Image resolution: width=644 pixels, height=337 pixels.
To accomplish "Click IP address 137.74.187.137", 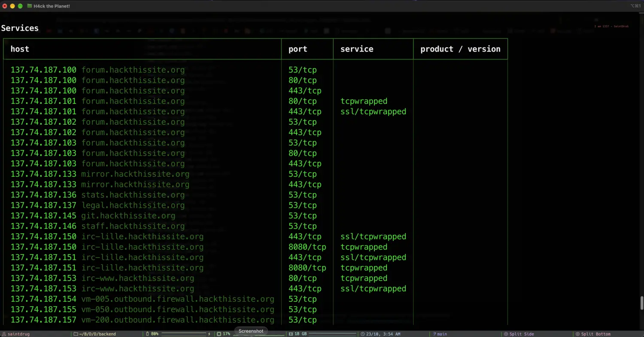I will click(x=43, y=205).
